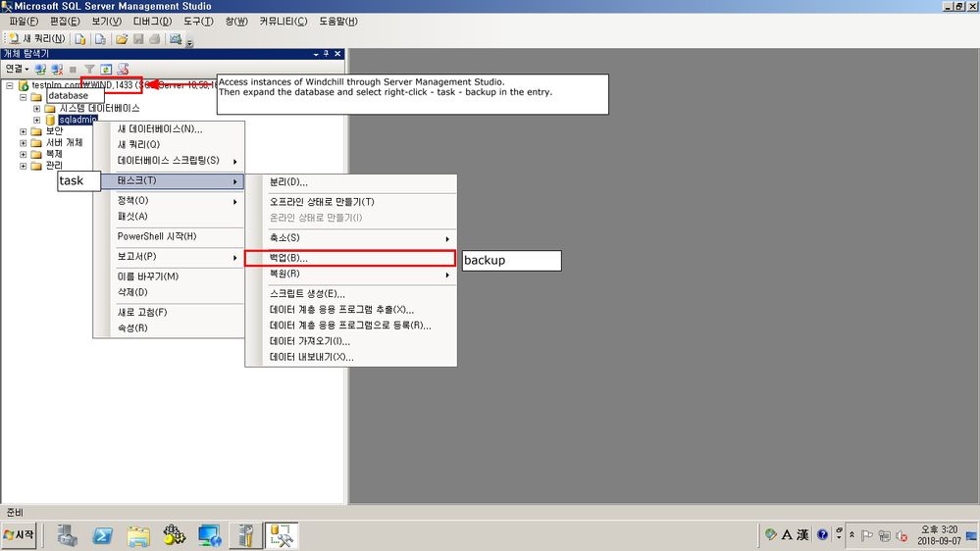Open the 도구(T) menu
This screenshot has height=551, width=980.
(198, 22)
